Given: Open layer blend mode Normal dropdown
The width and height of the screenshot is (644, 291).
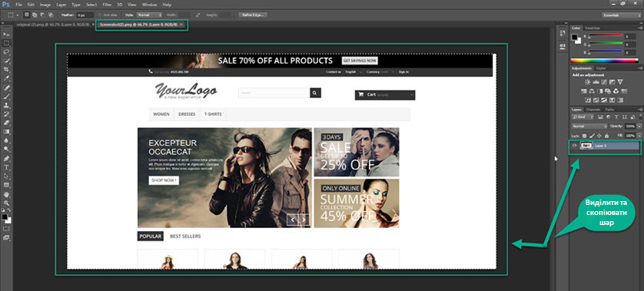Looking at the screenshot, I should pyautogui.click(x=589, y=126).
